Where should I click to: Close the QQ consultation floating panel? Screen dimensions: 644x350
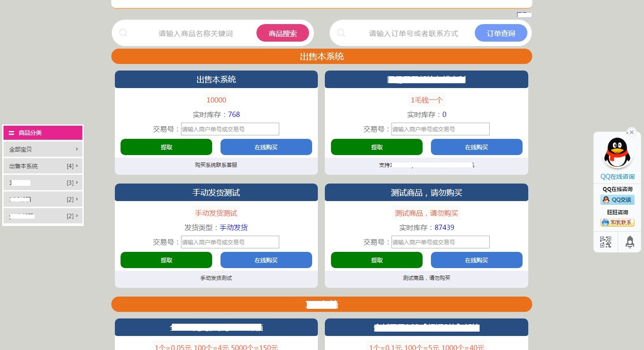(x=631, y=132)
